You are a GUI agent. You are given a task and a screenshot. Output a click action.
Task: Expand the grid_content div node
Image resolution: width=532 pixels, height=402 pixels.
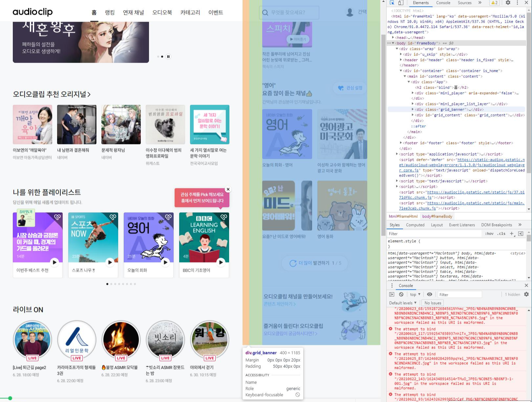[x=413, y=115]
